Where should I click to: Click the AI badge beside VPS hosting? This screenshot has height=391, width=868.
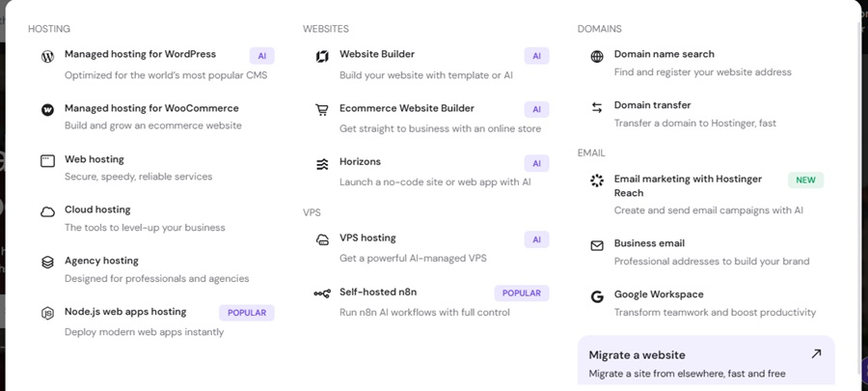click(x=536, y=239)
